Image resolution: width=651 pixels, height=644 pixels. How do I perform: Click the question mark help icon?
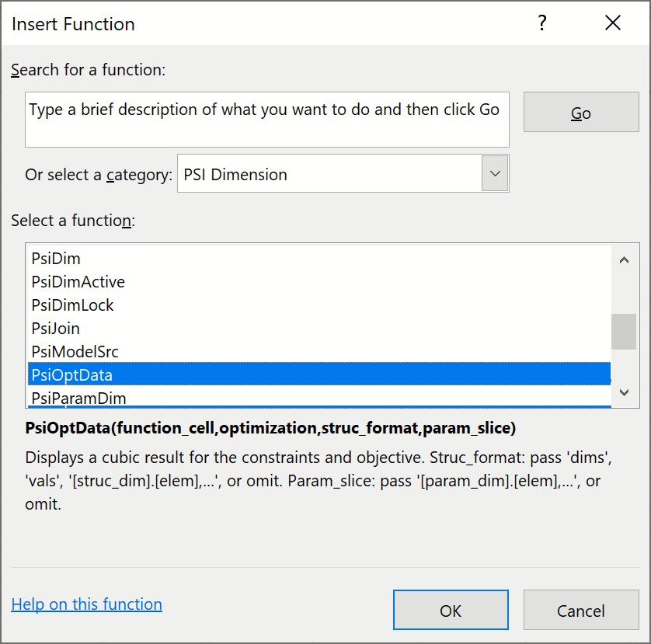point(543,23)
